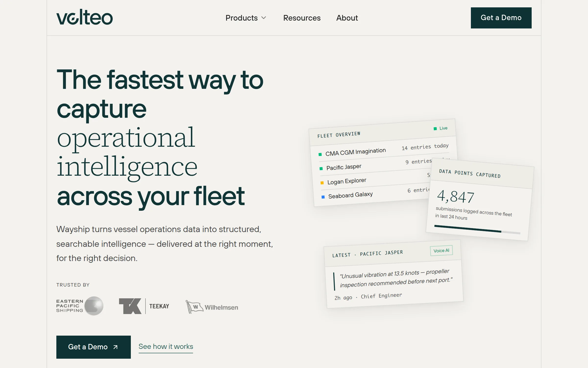
Task: Click the '2h ago · Chief Engineer' caption
Action: [368, 296]
